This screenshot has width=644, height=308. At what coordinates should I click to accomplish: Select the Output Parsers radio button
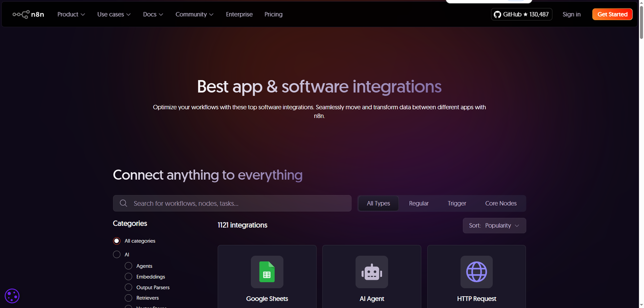pos(128,287)
